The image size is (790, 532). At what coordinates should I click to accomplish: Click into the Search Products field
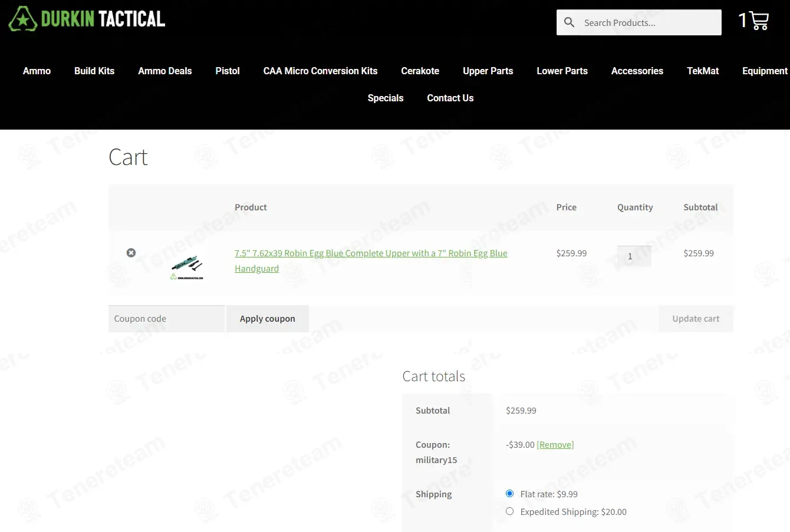[649, 23]
